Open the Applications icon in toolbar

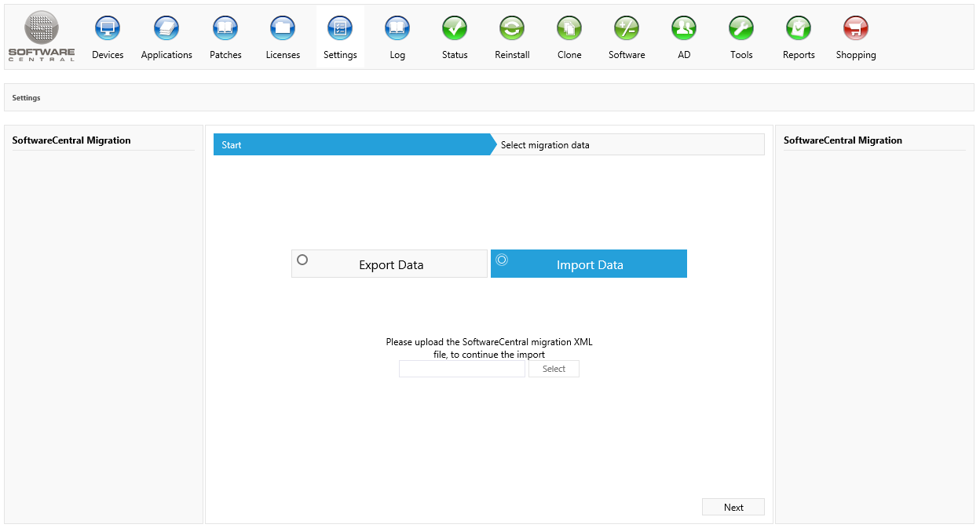(x=166, y=29)
